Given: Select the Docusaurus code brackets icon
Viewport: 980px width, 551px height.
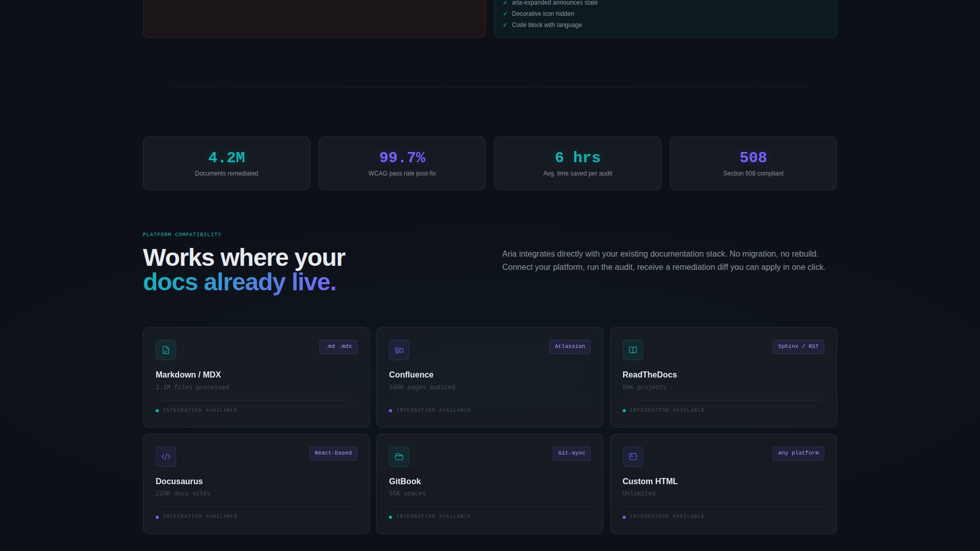Looking at the screenshot, I should (166, 457).
